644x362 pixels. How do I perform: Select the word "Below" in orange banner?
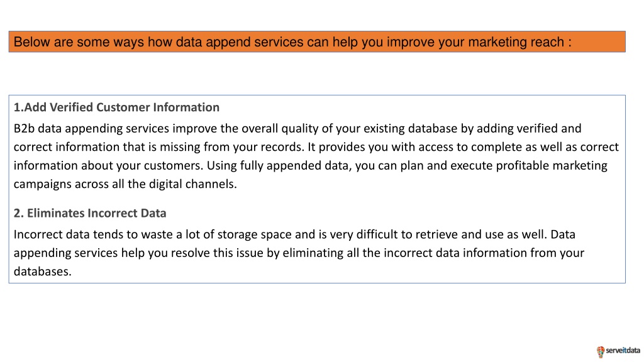(31, 42)
